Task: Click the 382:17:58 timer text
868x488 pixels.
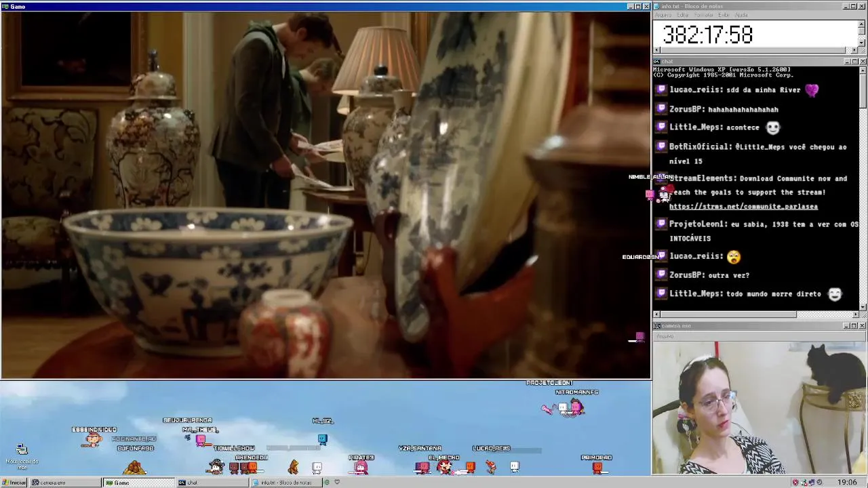Action: (708, 35)
